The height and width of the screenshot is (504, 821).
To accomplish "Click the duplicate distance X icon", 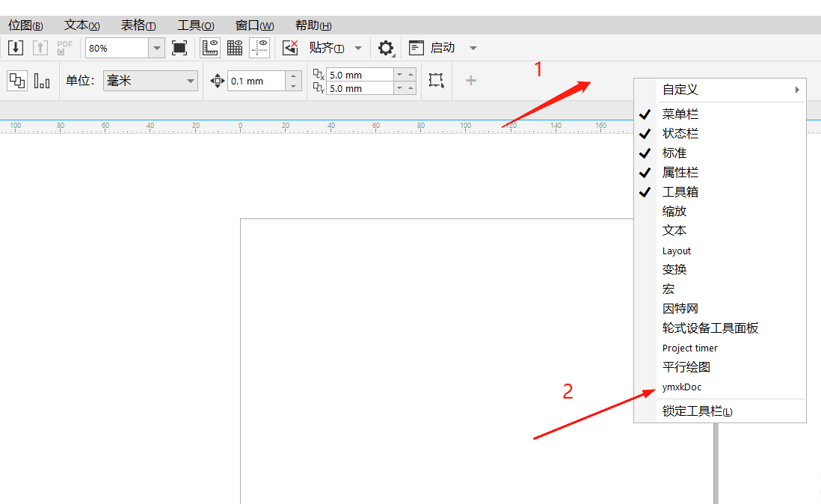I will (319, 74).
